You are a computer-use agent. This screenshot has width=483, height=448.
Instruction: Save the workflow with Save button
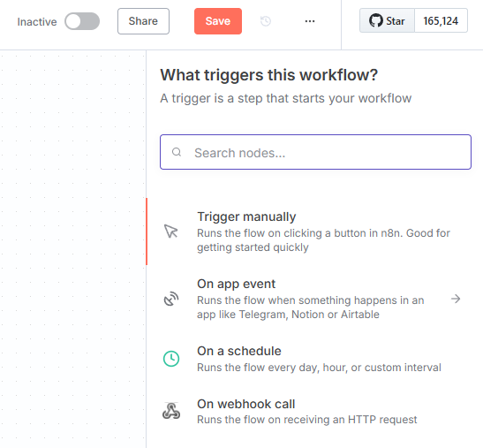[x=218, y=21]
